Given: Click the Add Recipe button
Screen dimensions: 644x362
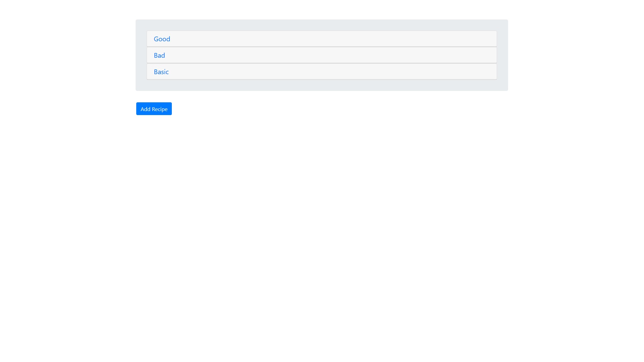Looking at the screenshot, I should [x=154, y=109].
